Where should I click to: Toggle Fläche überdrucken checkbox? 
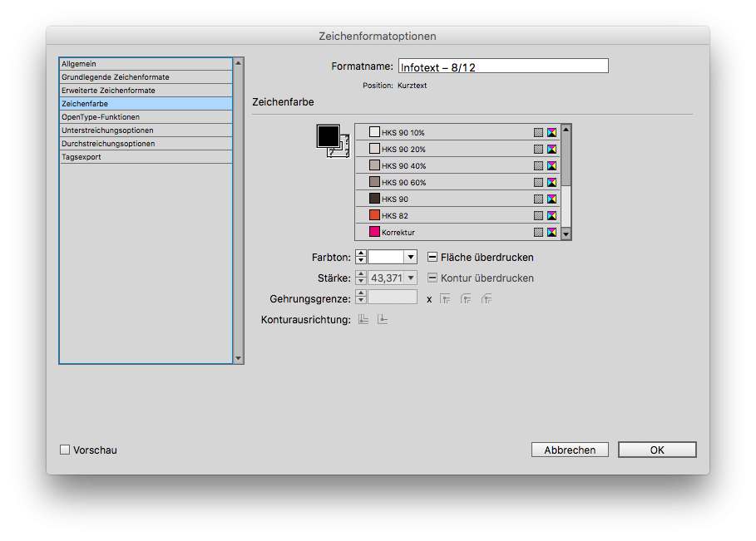pyautogui.click(x=432, y=258)
